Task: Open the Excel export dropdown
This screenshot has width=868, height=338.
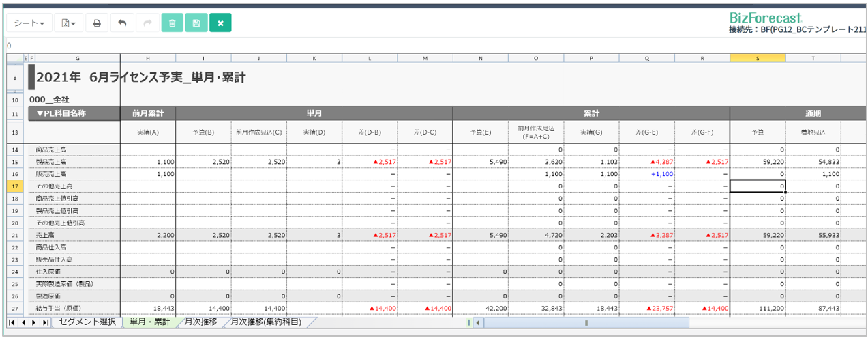Action: point(68,23)
